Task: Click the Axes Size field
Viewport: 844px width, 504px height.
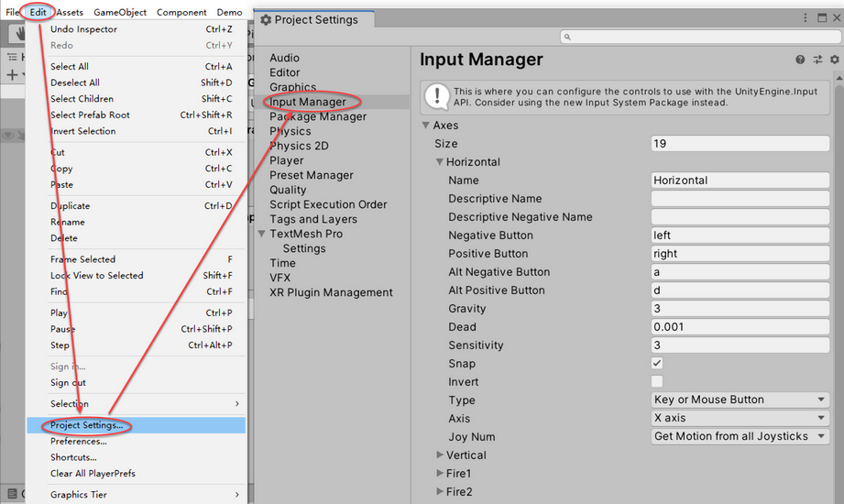Action: tap(740, 143)
